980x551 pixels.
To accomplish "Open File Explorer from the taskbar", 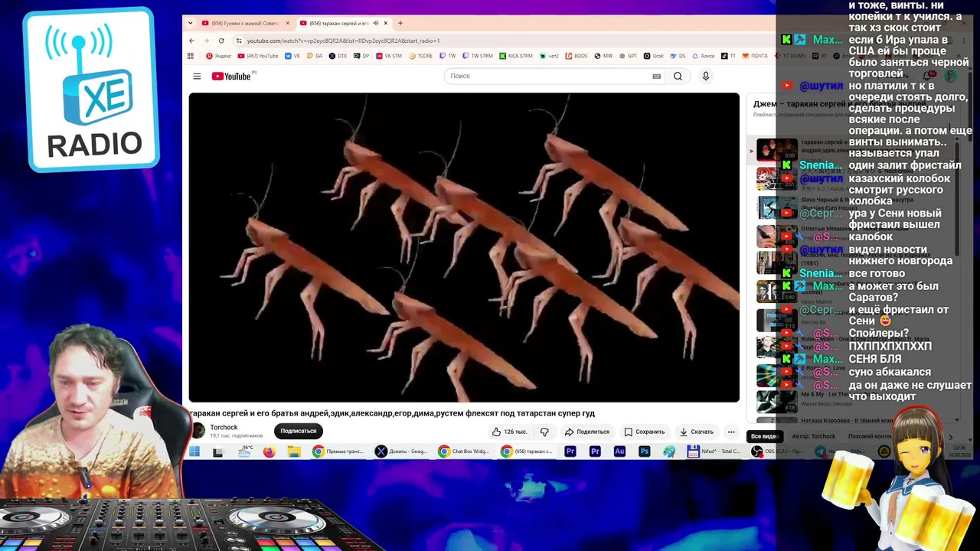I will (294, 452).
